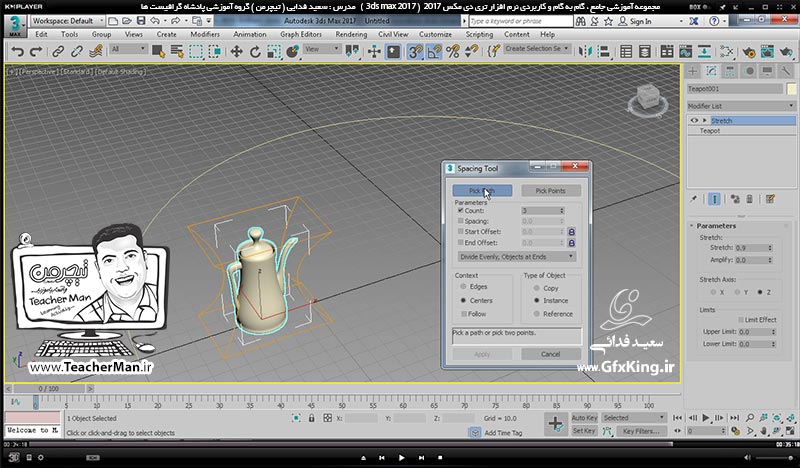This screenshot has width=800, height=468.
Task: Activate the Select and Move tool
Action: 236,52
